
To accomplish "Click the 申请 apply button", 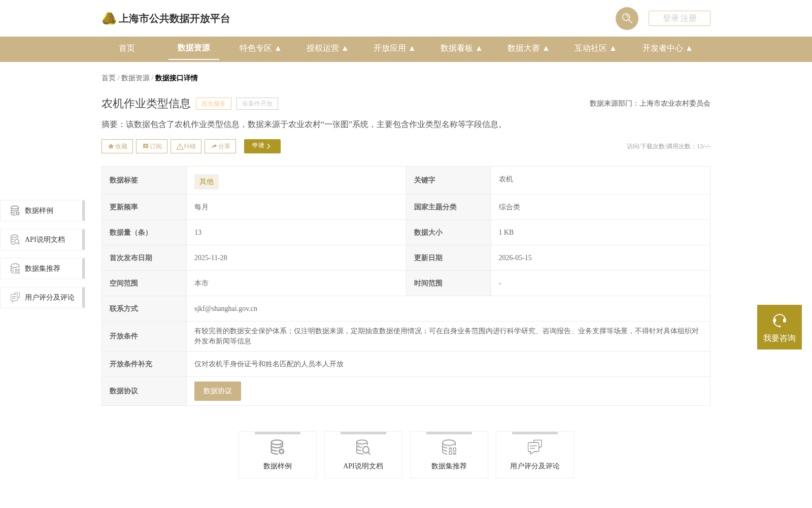I will point(262,146).
